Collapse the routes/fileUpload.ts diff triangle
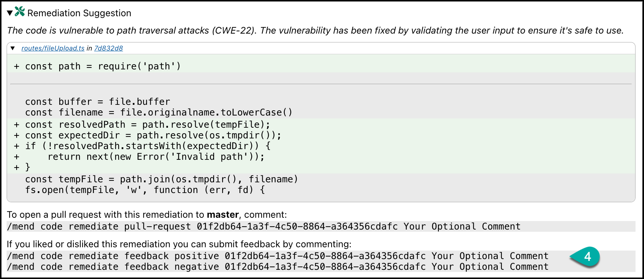644x279 pixels. (x=13, y=48)
